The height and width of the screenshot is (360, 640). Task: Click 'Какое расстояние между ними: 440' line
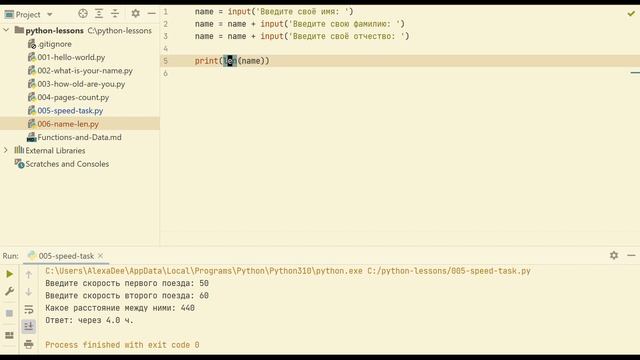(x=120, y=308)
